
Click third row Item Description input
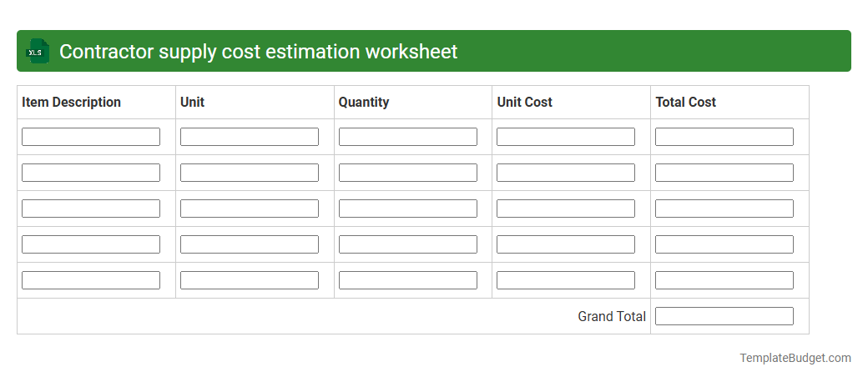91,209
